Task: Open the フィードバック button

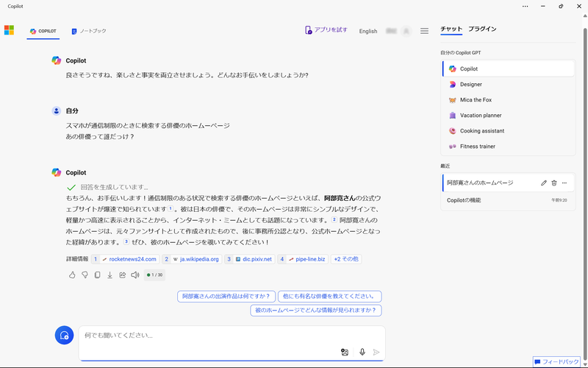Action: pyautogui.click(x=556, y=362)
